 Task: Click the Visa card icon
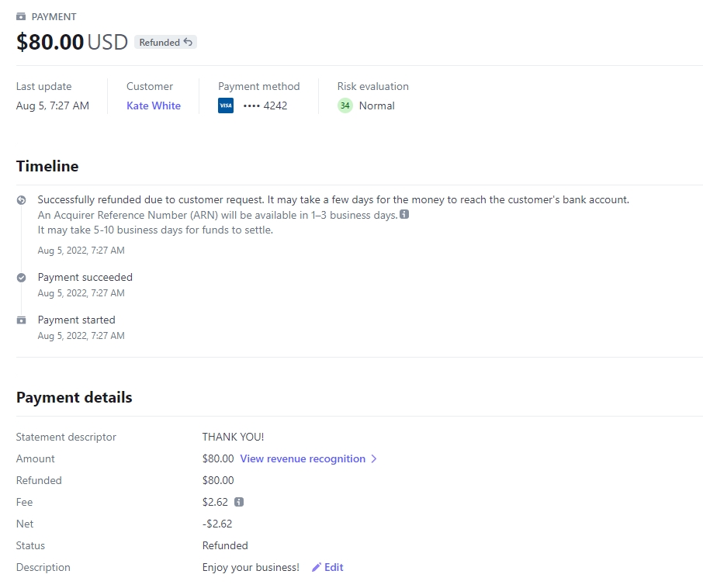[x=226, y=105]
